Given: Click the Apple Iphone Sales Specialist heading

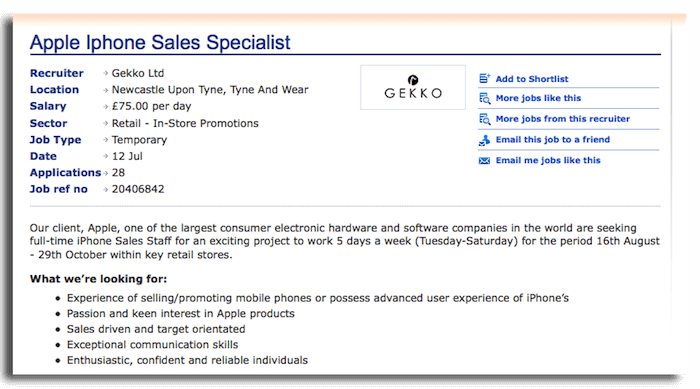Looking at the screenshot, I should tap(160, 43).
